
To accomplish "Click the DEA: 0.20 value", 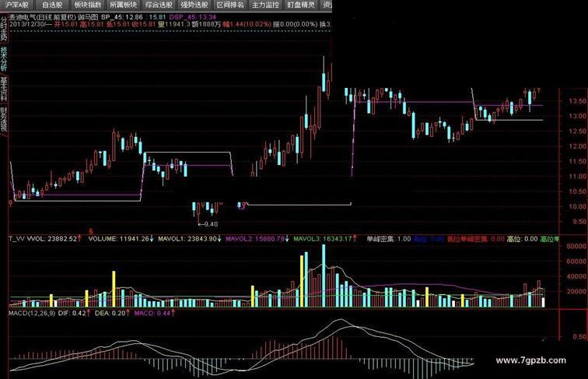I will tap(110, 313).
